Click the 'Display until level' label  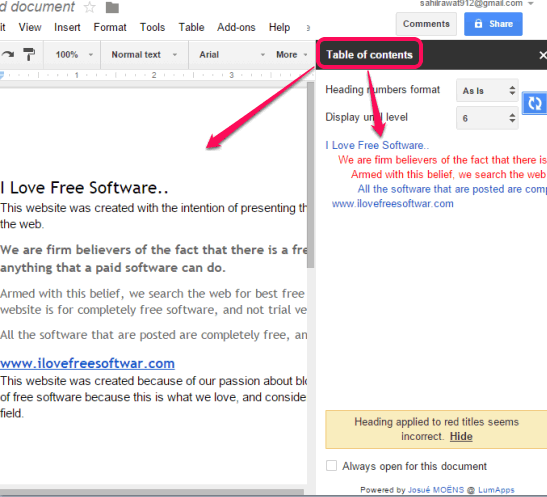[x=366, y=117]
